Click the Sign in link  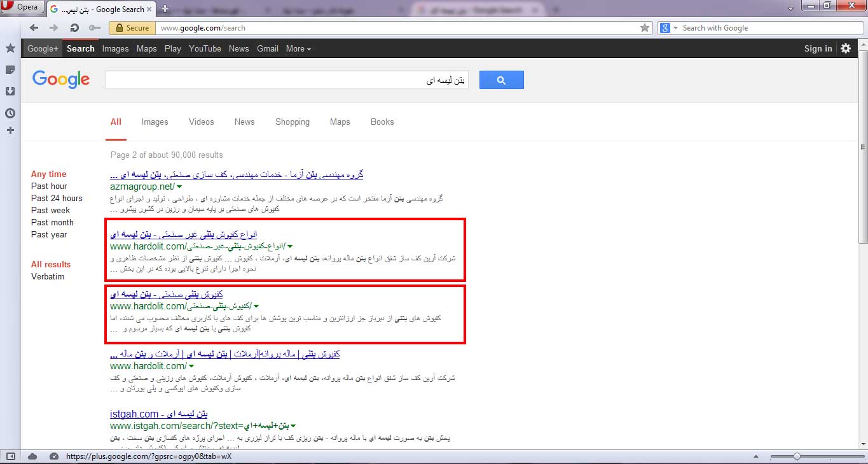coord(818,48)
